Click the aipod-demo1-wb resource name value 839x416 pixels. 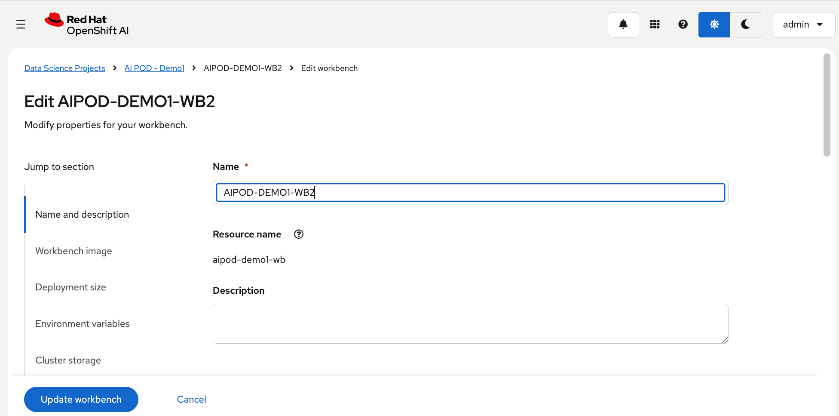[249, 260]
